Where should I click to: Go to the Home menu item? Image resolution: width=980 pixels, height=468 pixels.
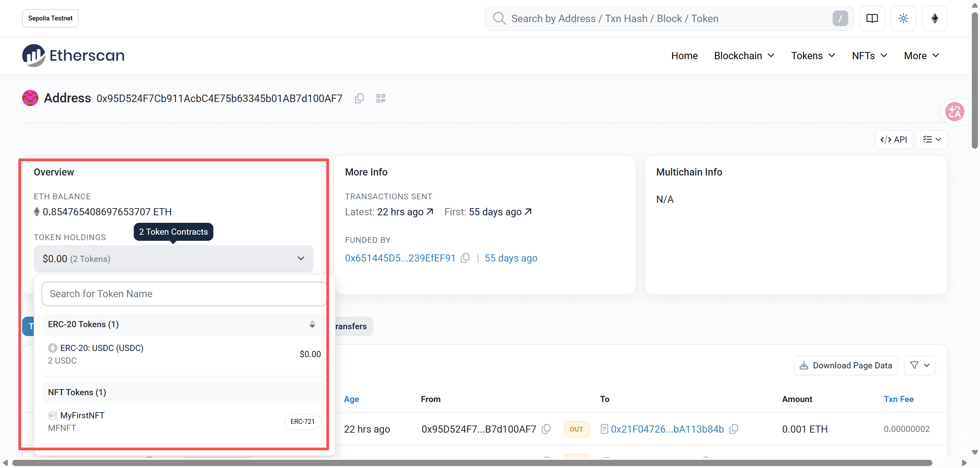(684, 56)
